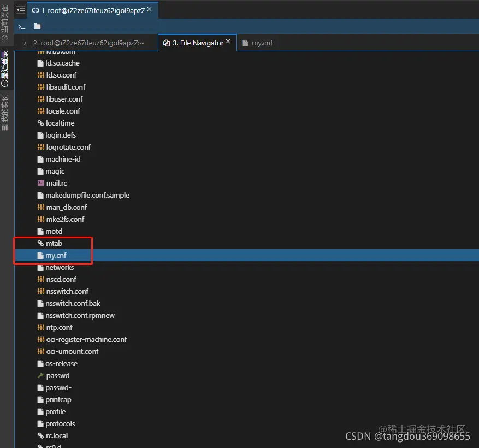The height and width of the screenshot is (448, 479).
Task: Select oci-umount.conf in the list
Action: tap(73, 351)
